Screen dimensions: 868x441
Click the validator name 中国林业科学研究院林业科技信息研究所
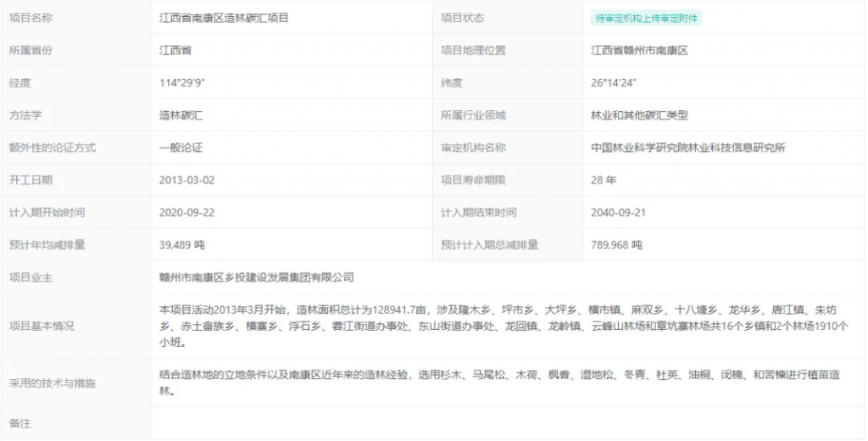point(688,148)
